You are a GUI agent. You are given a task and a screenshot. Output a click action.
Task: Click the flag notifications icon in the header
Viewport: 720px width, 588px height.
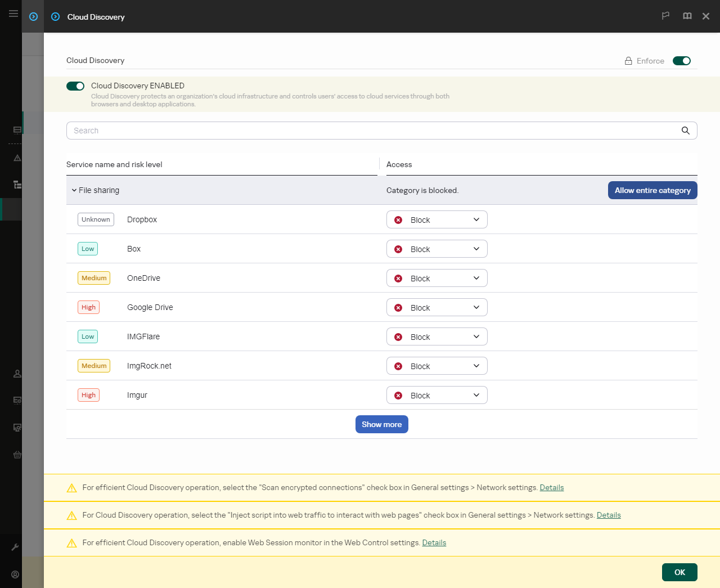665,16
